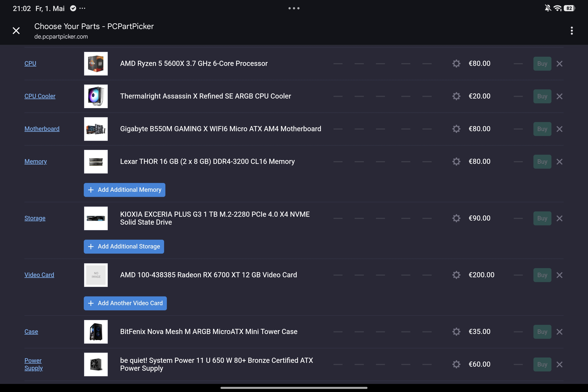Image resolution: width=588 pixels, height=392 pixels.
Task: Select AMD 100-438385 Radeon RX 6700 XT name
Action: pos(209,275)
